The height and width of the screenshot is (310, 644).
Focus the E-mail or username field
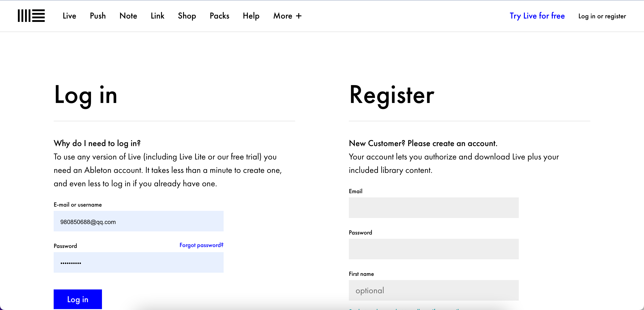click(x=138, y=221)
